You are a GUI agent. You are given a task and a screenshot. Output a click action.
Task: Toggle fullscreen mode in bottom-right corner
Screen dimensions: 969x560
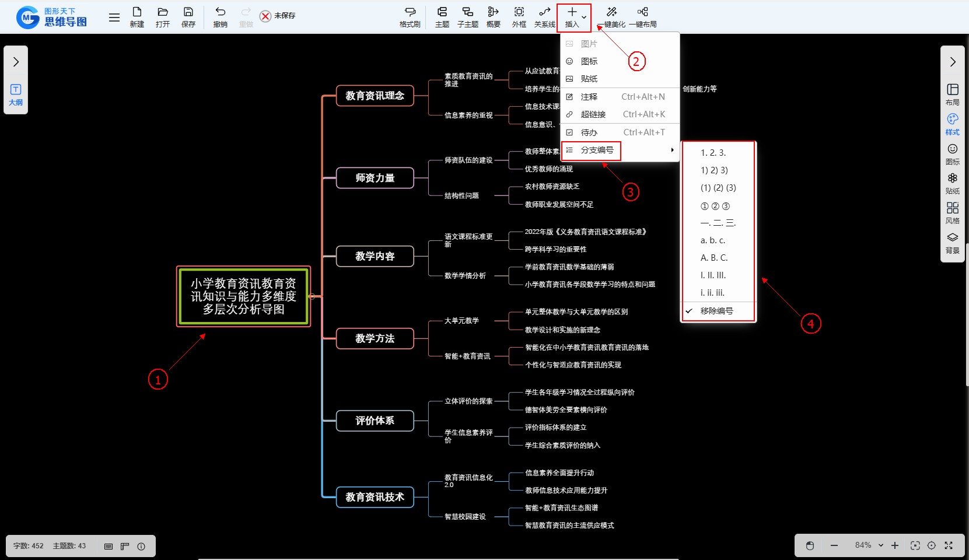949,545
